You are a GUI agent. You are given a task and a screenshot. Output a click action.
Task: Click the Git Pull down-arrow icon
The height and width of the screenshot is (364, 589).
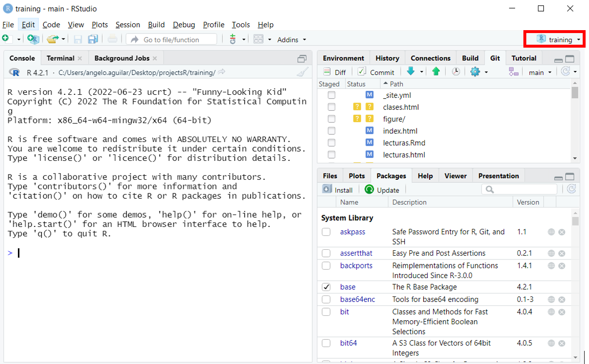[411, 71]
